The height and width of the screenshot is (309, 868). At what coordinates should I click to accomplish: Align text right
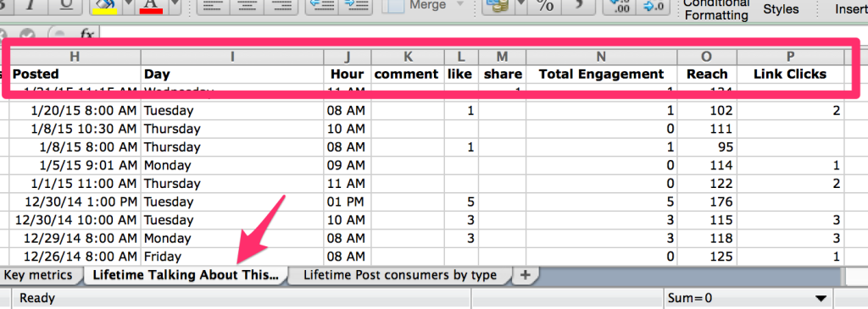pyautogui.click(x=281, y=7)
